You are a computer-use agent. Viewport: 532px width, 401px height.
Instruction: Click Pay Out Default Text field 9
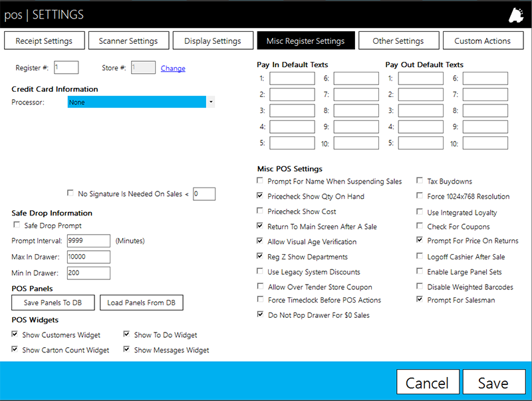coord(485,127)
